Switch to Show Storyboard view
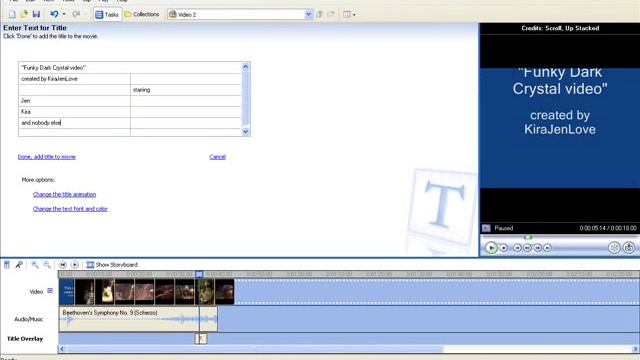Viewport: 640px width, 360px height. pos(112,265)
